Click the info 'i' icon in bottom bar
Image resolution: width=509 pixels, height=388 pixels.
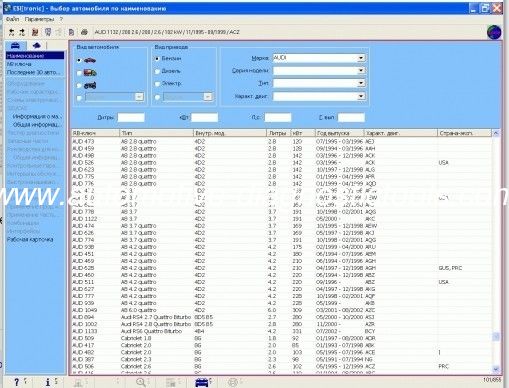click(48, 382)
